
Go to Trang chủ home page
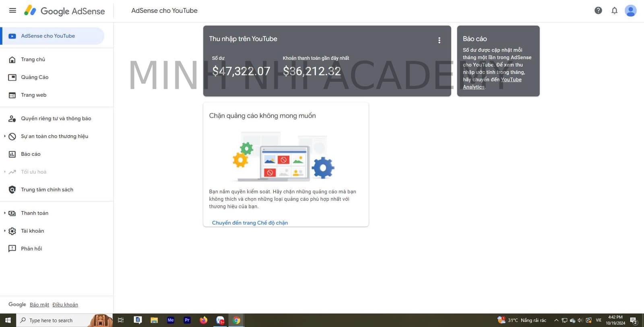pyautogui.click(x=33, y=59)
